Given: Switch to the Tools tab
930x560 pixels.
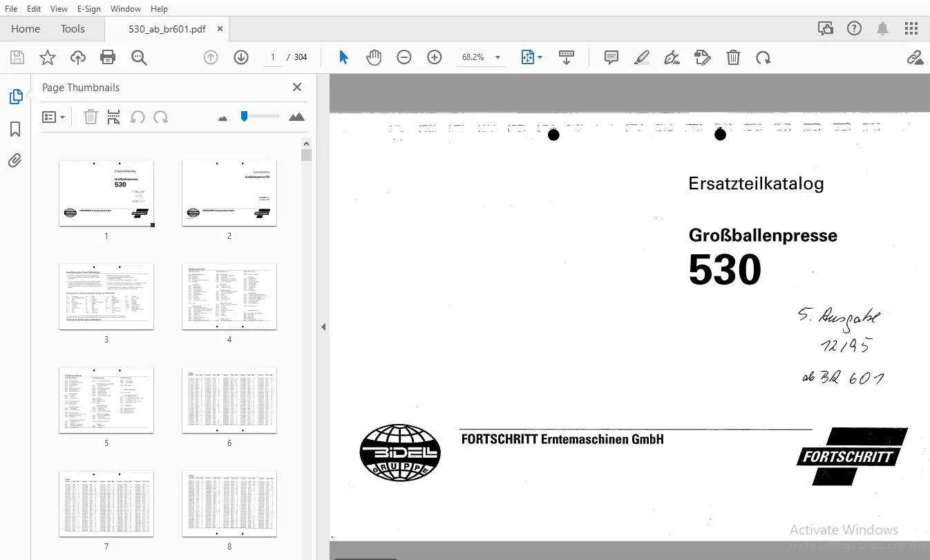Looking at the screenshot, I should point(73,29).
